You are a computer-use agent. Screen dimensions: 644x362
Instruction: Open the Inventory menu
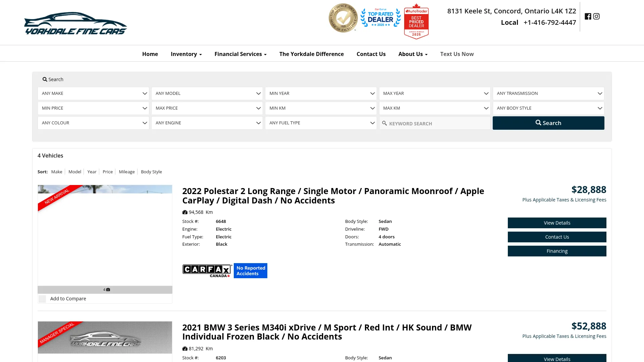coord(186,54)
